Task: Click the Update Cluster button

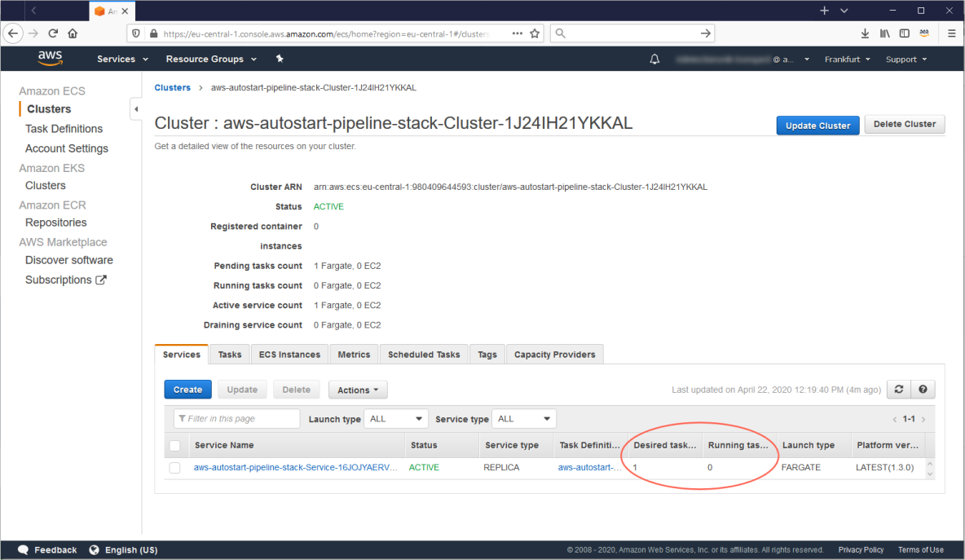Action: point(817,126)
